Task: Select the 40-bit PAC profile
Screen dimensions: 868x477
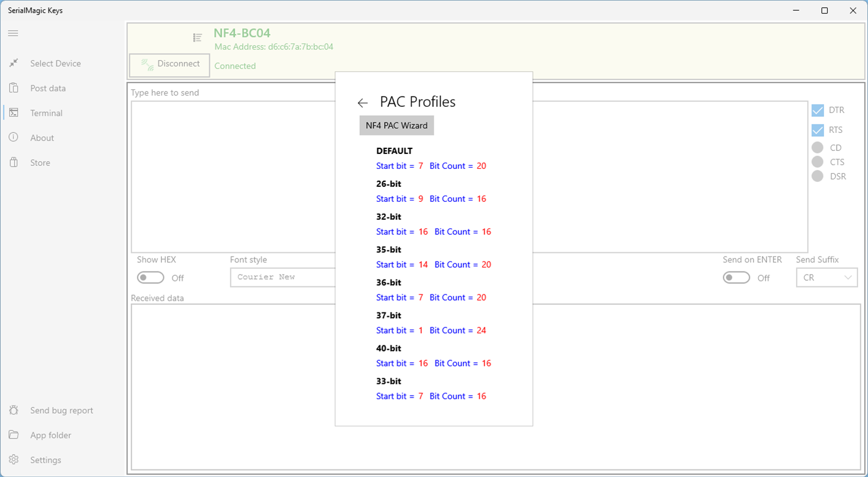Action: (x=434, y=356)
